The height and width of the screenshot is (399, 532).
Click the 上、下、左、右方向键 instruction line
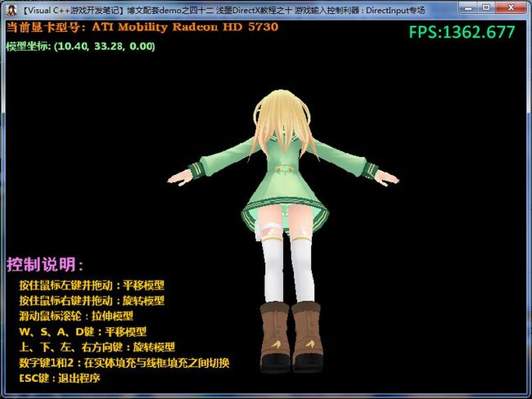[x=97, y=347]
